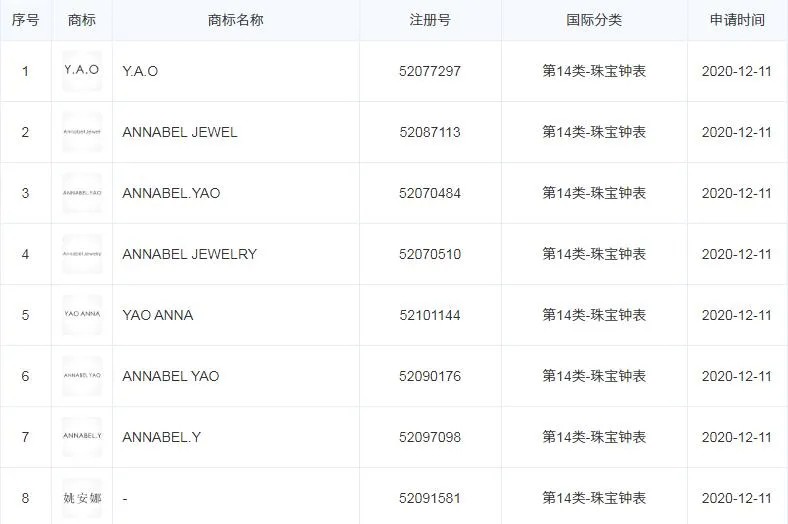Select registration number 52077297
788x524 pixels.
(430, 71)
